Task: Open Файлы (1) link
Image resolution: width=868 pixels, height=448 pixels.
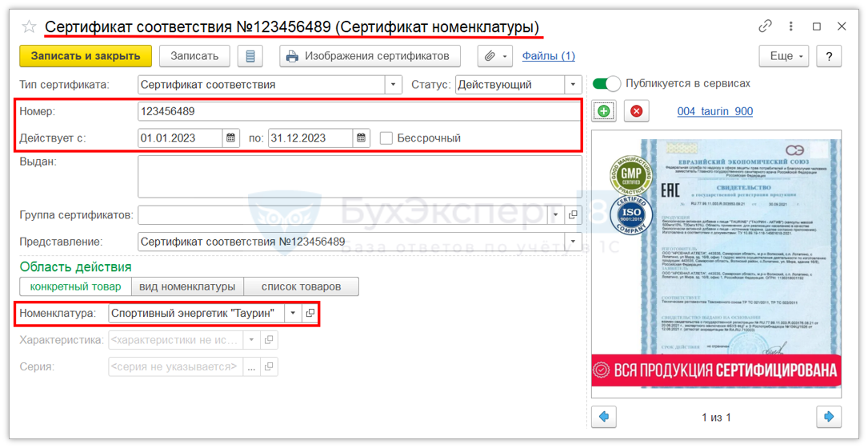Action: point(549,56)
